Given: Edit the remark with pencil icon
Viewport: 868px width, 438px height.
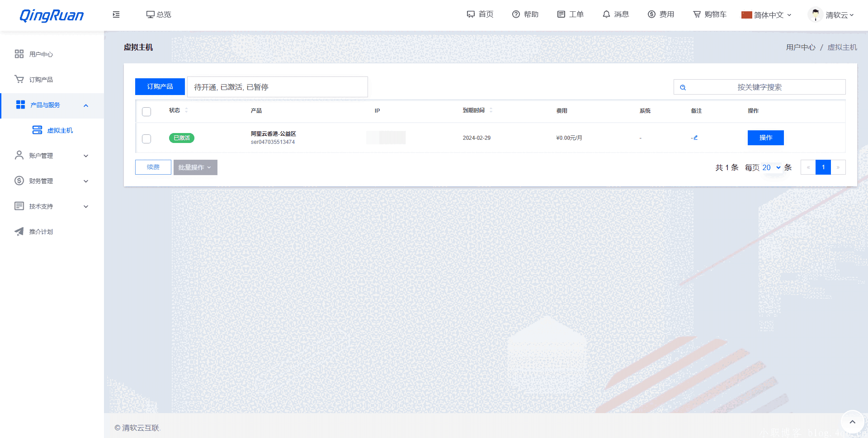Looking at the screenshot, I should [695, 138].
